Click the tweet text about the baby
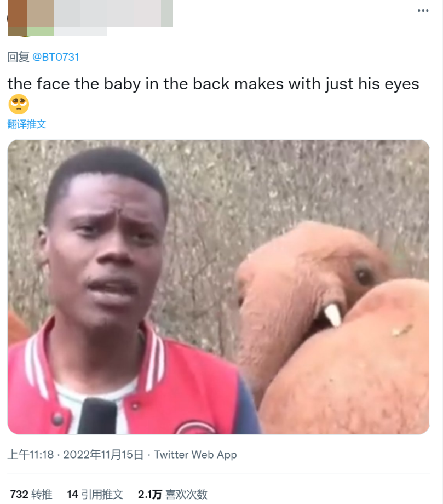This screenshot has width=443, height=504. pos(214,84)
